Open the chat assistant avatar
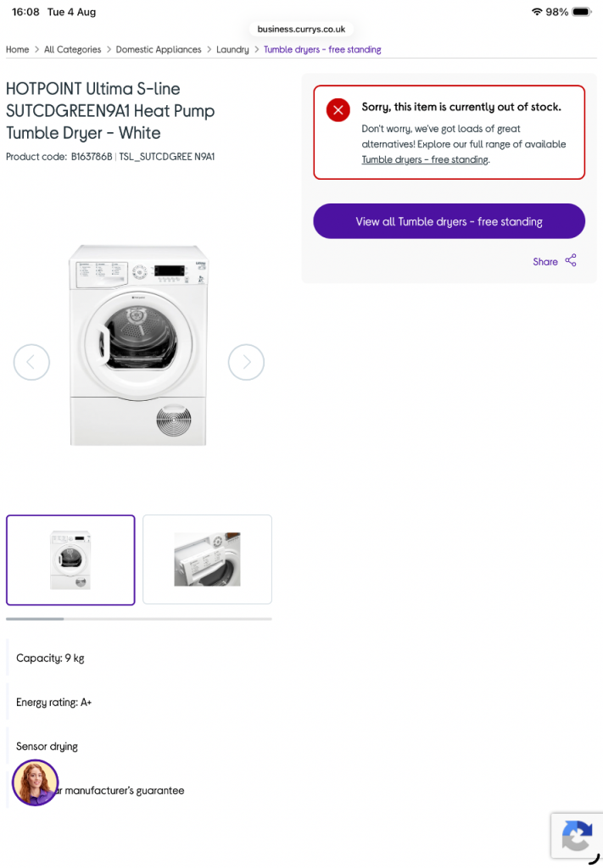Image resolution: width=603 pixels, height=868 pixels. coord(35,782)
